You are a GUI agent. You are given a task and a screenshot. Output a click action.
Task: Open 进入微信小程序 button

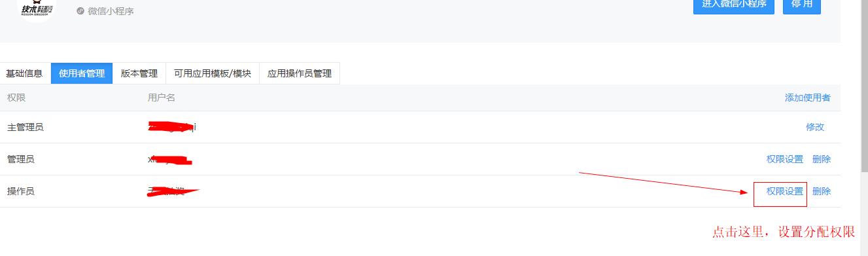click(734, 4)
